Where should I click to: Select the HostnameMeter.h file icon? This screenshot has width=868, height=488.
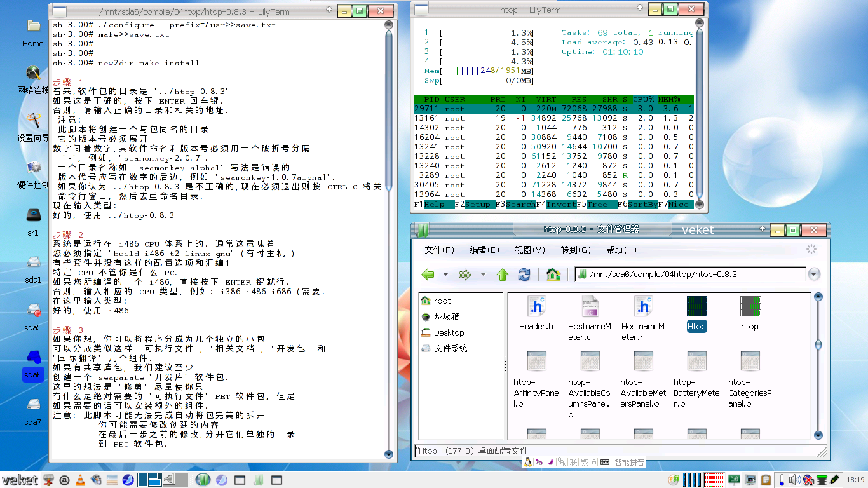[643, 307]
